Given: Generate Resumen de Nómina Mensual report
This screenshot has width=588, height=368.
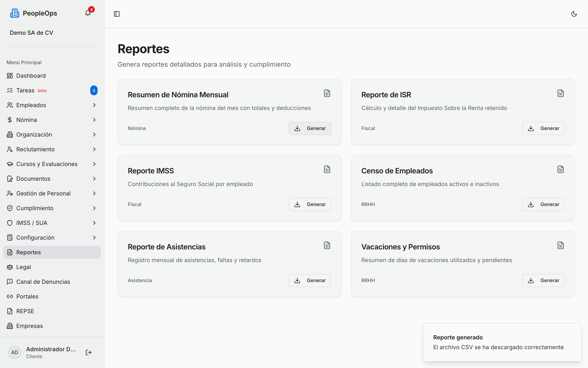Looking at the screenshot, I should click(310, 128).
